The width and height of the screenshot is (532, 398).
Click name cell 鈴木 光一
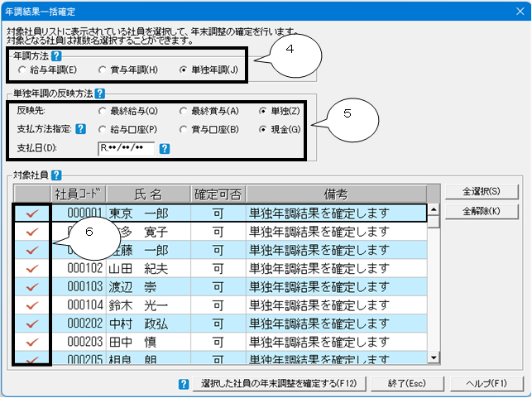point(148,305)
